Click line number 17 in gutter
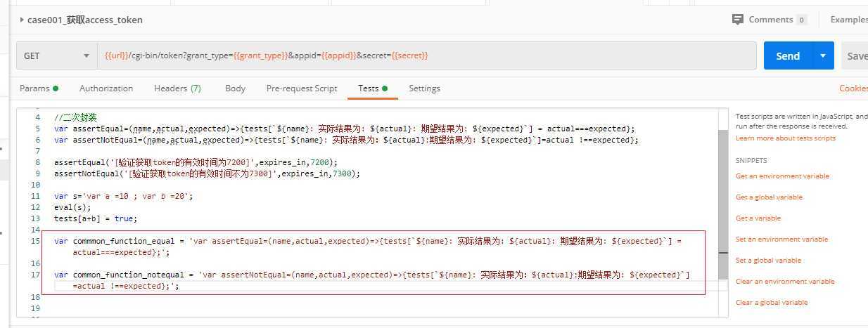The image size is (868, 328). pos(36,275)
